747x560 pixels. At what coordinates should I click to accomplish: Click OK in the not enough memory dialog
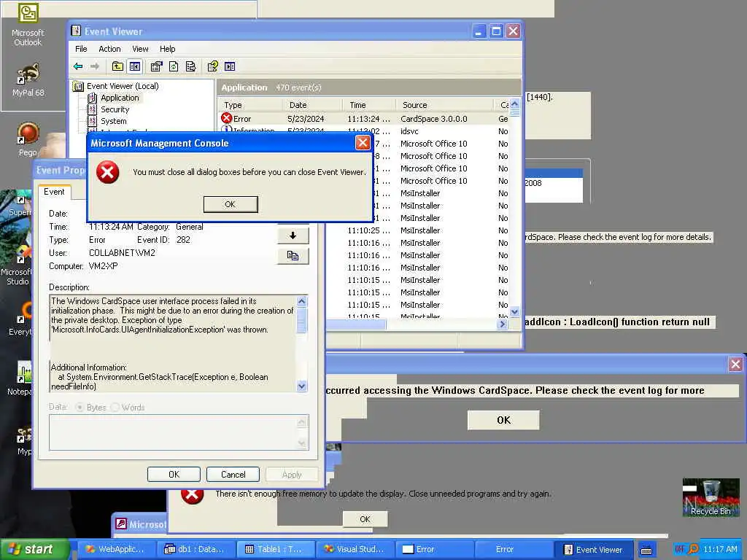(x=365, y=519)
